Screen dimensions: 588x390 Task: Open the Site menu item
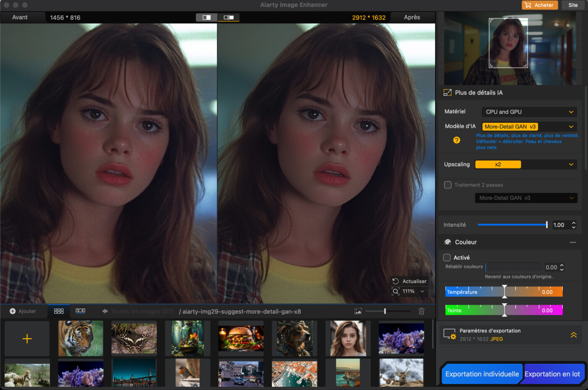coord(573,5)
